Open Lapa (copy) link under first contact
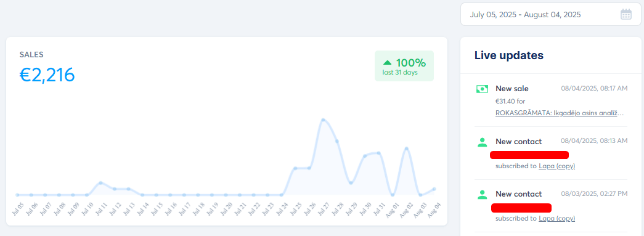644x236 pixels. coord(556,166)
